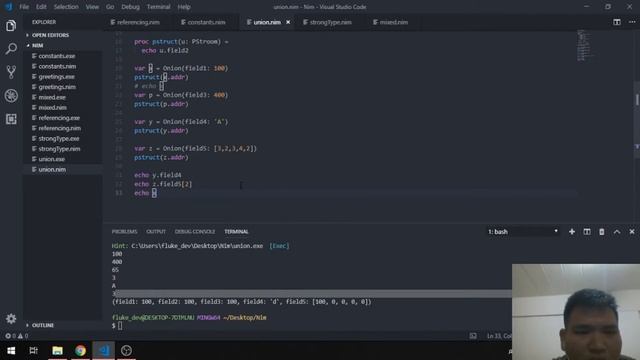The height and width of the screenshot is (360, 640).
Task: Click errors and warnings status indicator
Action: [x=17, y=336]
